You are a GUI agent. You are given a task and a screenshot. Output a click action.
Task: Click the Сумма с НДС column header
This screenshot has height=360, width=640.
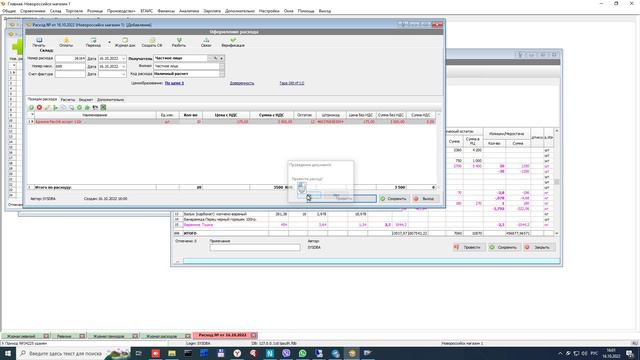pos(271,115)
